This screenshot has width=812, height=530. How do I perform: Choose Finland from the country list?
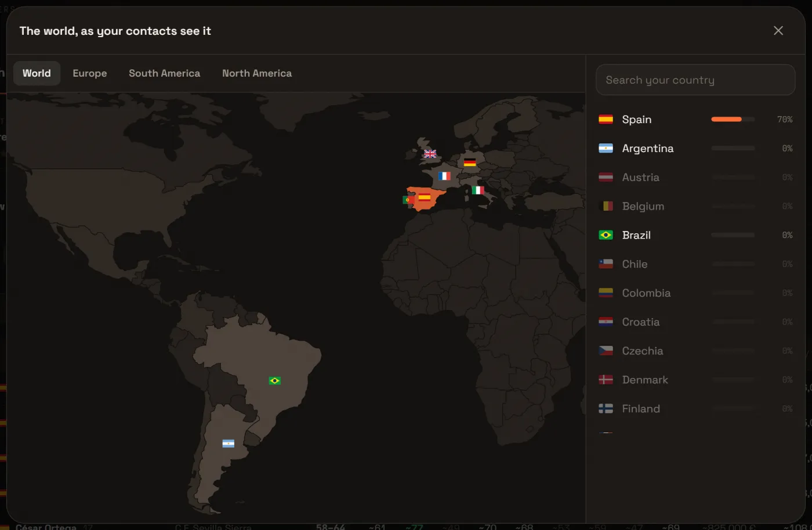[695, 409]
